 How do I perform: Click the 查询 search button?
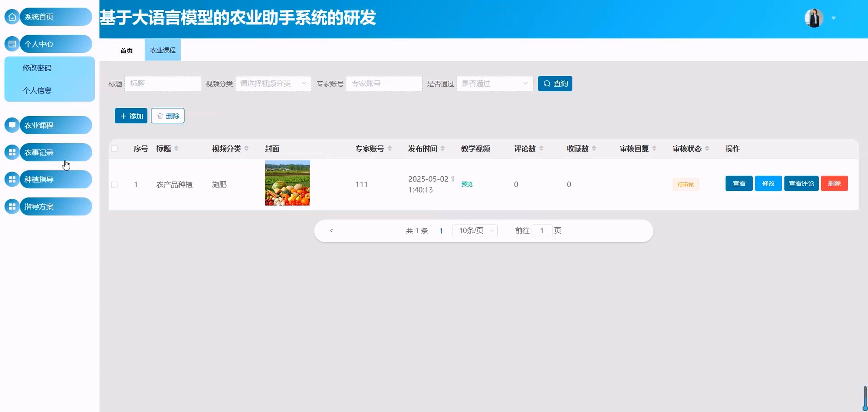tap(555, 83)
